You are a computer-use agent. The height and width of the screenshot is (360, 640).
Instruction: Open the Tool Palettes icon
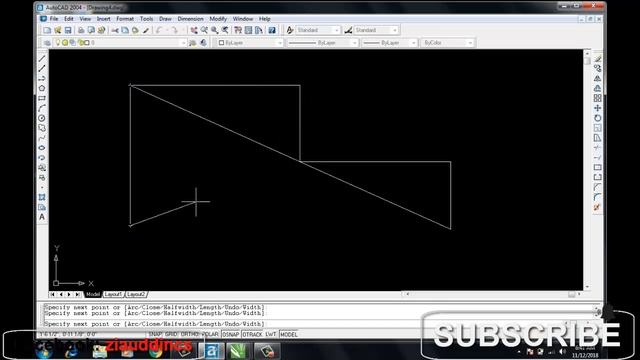point(258,30)
